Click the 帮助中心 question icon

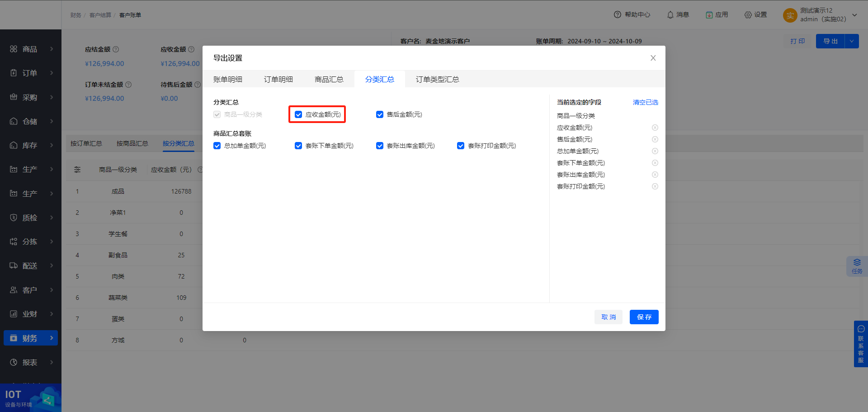[618, 14]
